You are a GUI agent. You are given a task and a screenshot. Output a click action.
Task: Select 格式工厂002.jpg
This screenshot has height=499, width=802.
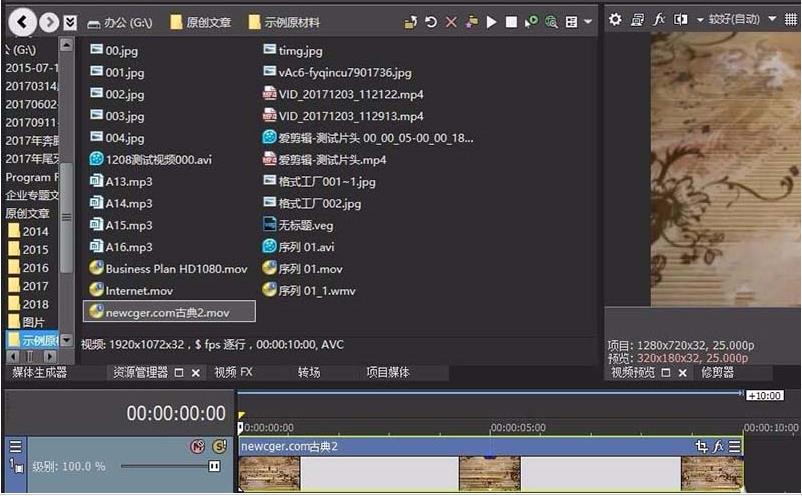[x=312, y=203]
